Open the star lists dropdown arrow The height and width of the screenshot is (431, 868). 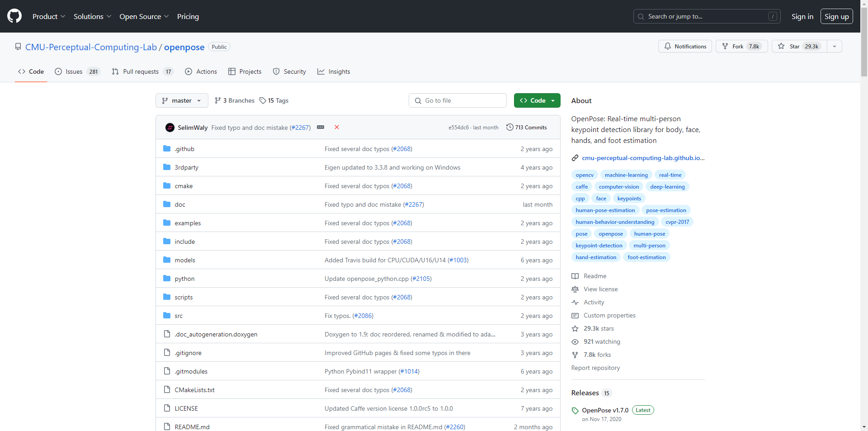click(835, 46)
